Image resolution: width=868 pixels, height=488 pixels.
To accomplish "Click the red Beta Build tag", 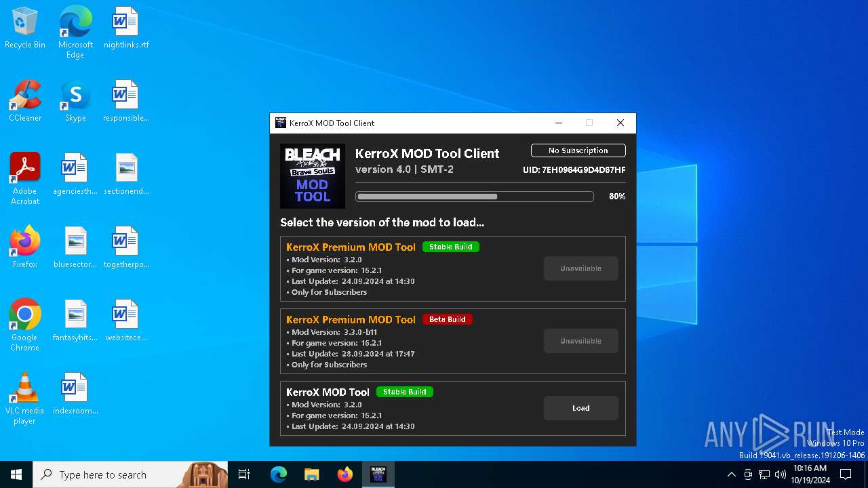I will [448, 319].
